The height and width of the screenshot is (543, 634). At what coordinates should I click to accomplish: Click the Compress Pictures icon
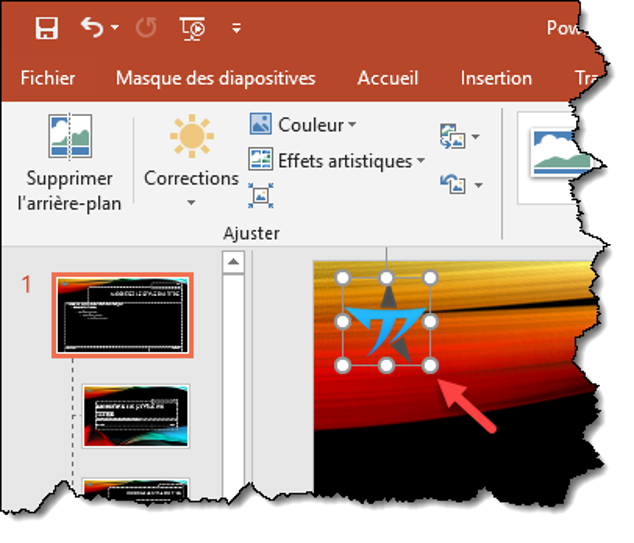[261, 195]
